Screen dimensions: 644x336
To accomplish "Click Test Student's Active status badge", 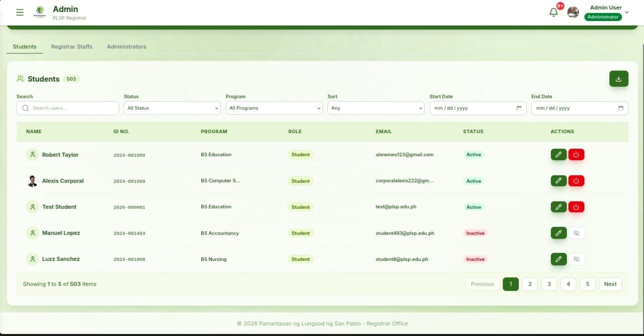I will [x=473, y=207].
